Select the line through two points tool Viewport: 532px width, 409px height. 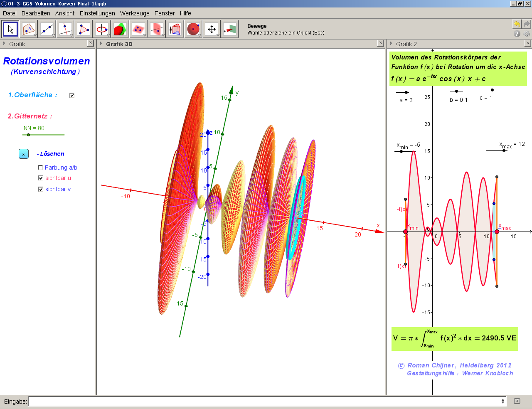(x=47, y=29)
